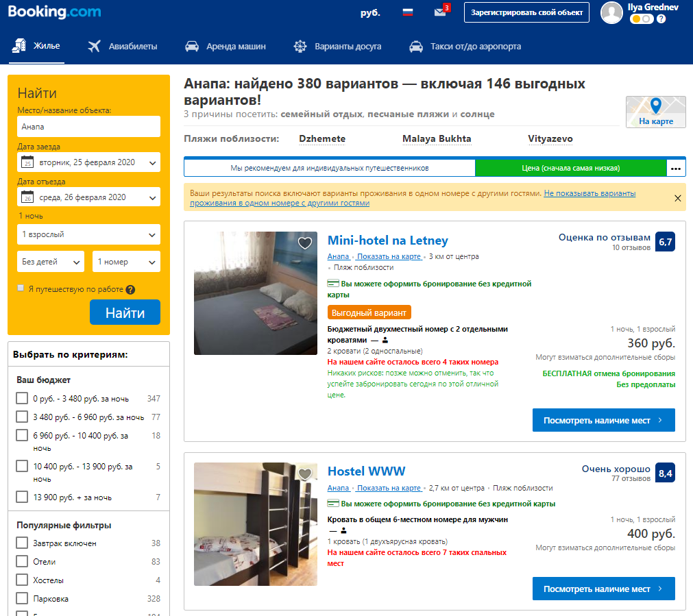Click the Выгодный вариант orange badge
This screenshot has width=693, height=616.
click(x=369, y=312)
